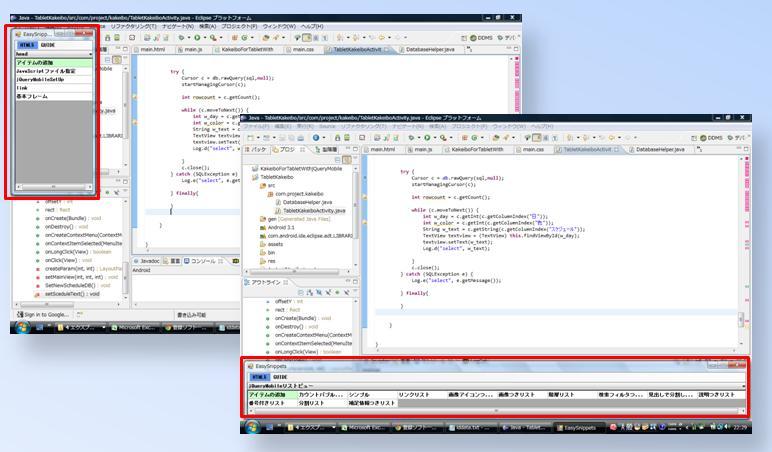Toggle Sort in front Outline view toolbar
Viewport: 772px width, 452px height.
[310, 292]
